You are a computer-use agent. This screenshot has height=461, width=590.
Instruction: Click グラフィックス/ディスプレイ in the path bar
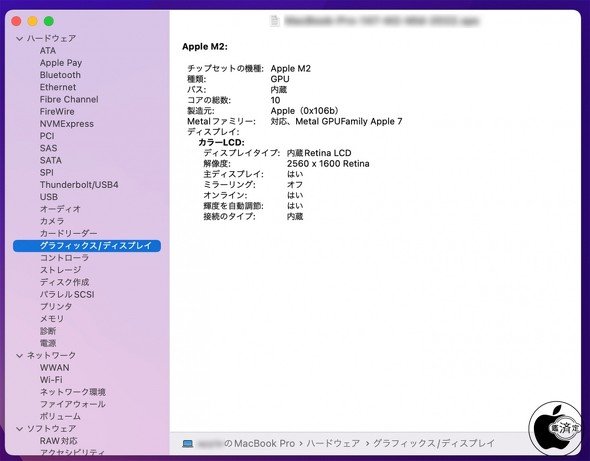tap(434, 444)
